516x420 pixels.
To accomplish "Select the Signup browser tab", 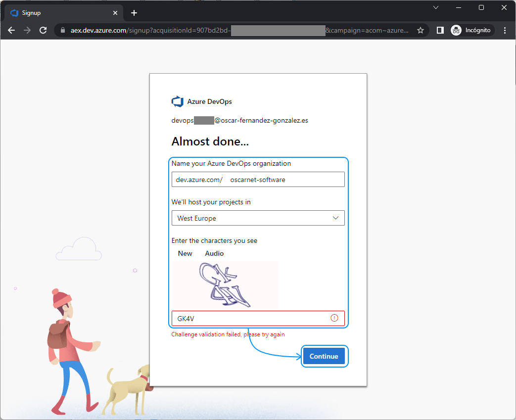I will (x=64, y=13).
